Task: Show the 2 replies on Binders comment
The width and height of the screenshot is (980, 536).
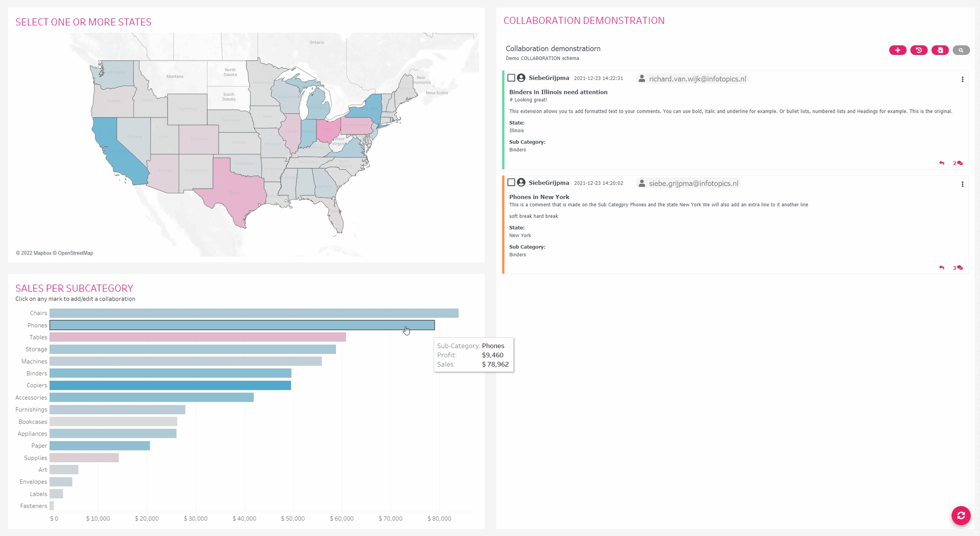Action: pyautogui.click(x=957, y=163)
